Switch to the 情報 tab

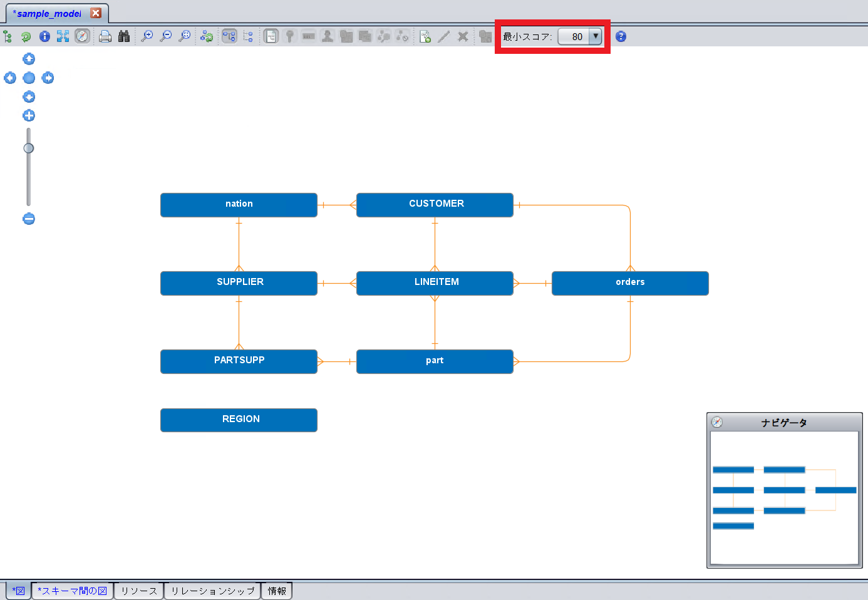coord(277,591)
